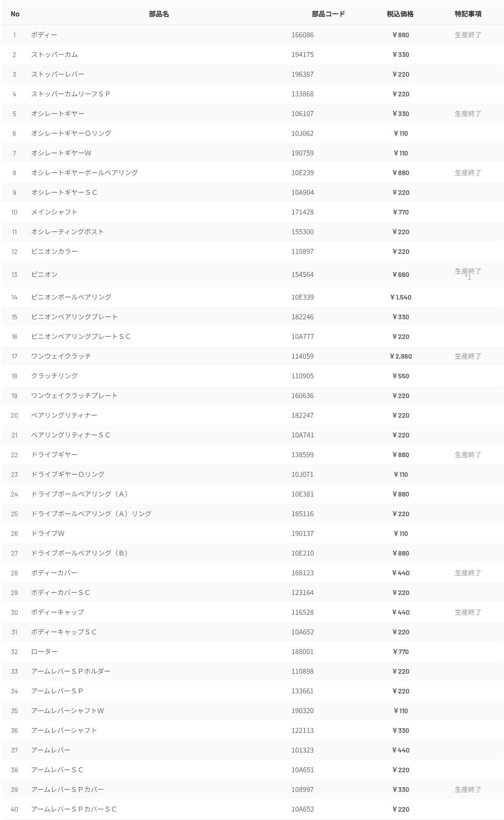
Task: Click the ￥550 price
Action: click(x=400, y=376)
